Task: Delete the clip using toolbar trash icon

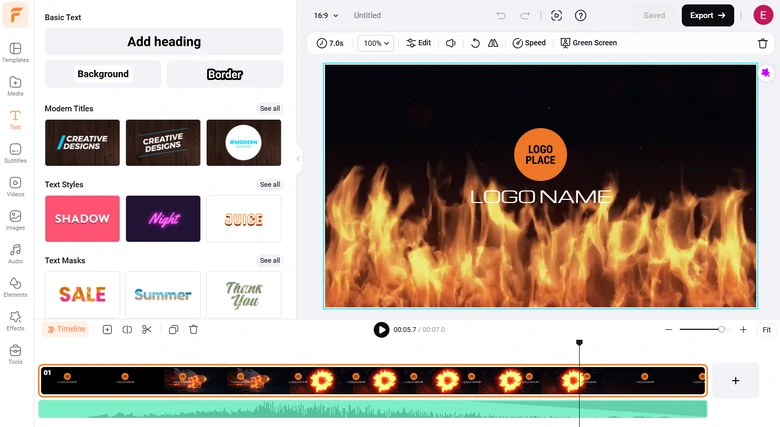Action: tap(763, 43)
